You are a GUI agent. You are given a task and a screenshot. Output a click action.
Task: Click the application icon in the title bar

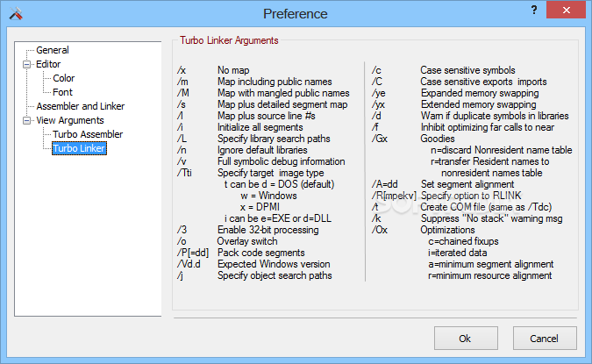tap(13, 13)
